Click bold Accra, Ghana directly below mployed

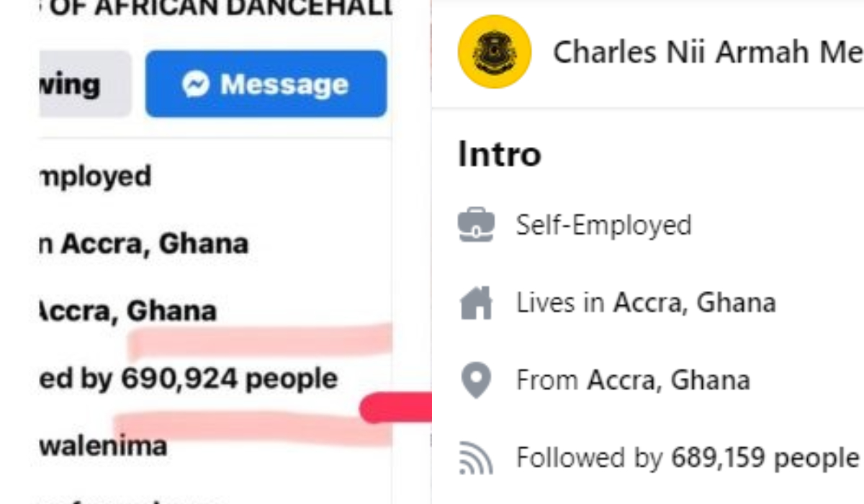[155, 244]
